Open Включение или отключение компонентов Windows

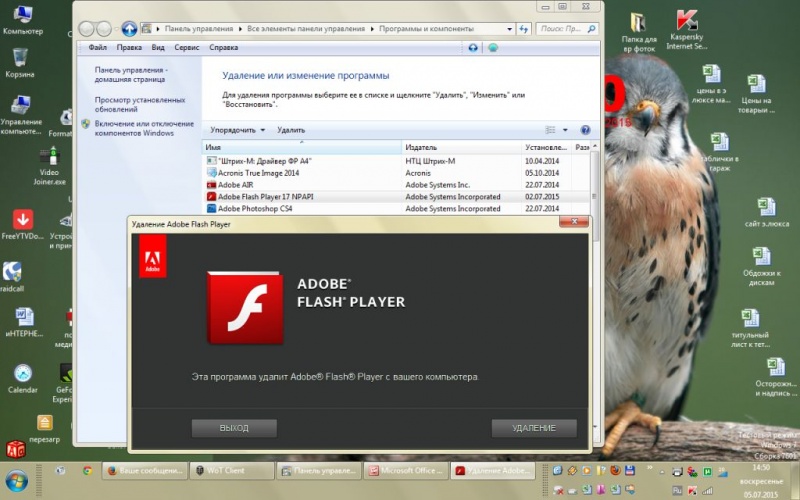point(144,128)
